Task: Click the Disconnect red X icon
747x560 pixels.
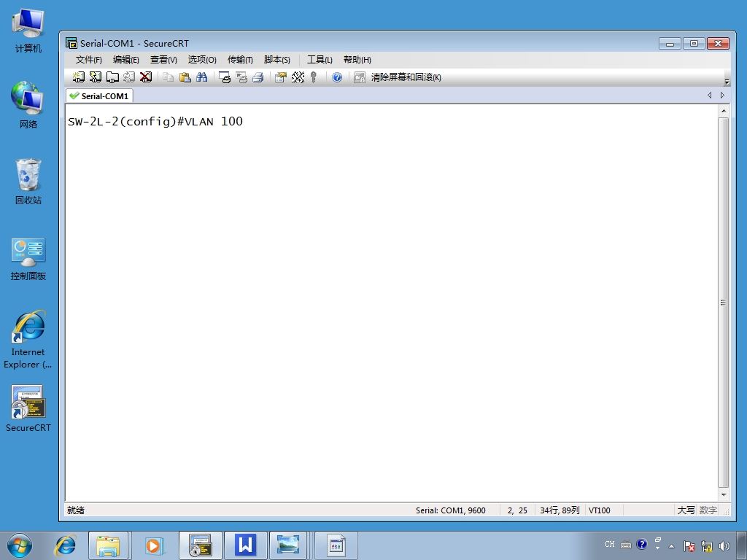Action: point(146,77)
